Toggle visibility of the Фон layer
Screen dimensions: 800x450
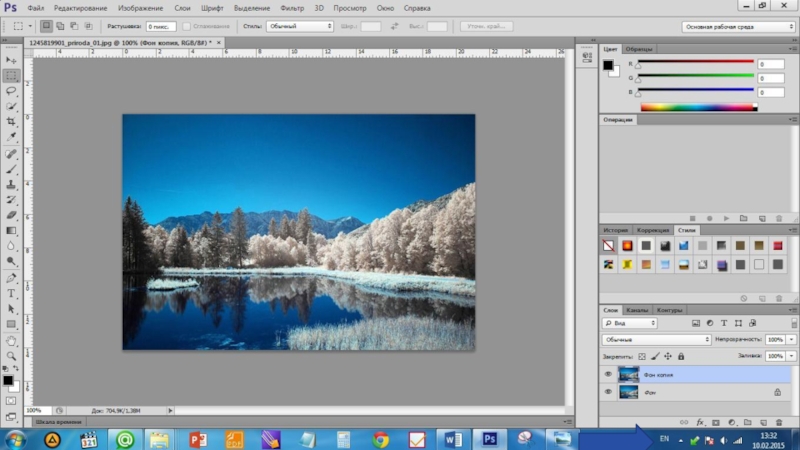pyautogui.click(x=608, y=393)
